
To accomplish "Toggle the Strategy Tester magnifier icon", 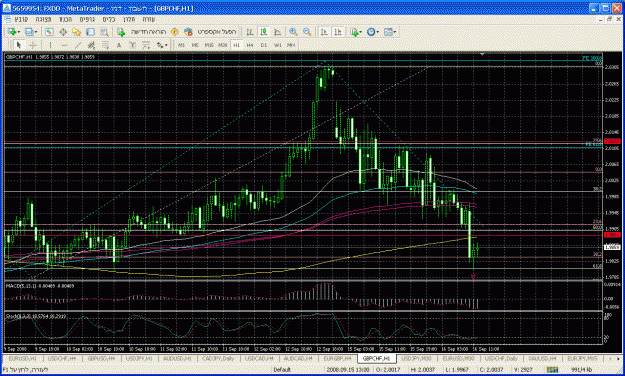I will click(x=104, y=32).
